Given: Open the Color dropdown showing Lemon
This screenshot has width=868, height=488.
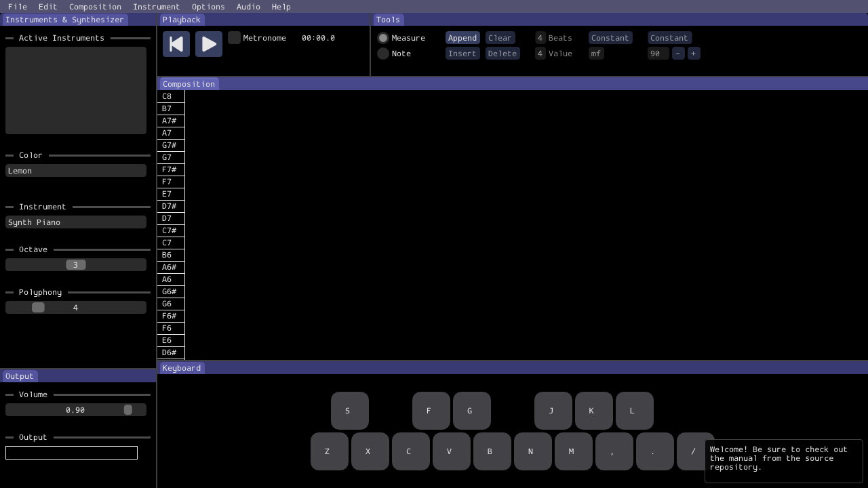Looking at the screenshot, I should (75, 171).
